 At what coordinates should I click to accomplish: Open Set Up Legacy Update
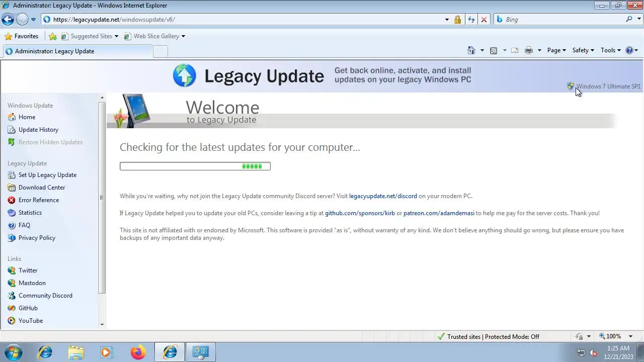tap(47, 175)
